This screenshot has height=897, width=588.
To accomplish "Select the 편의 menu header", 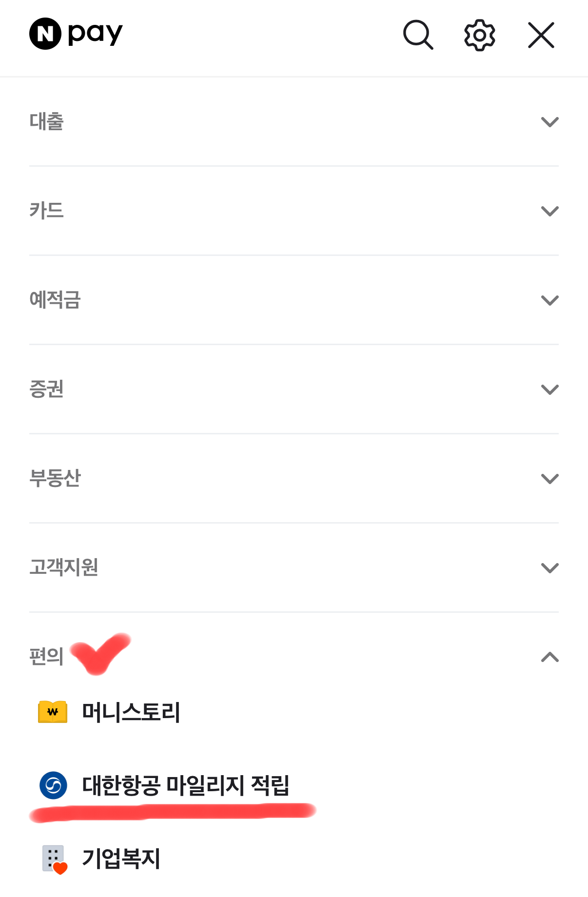I will (x=46, y=656).
